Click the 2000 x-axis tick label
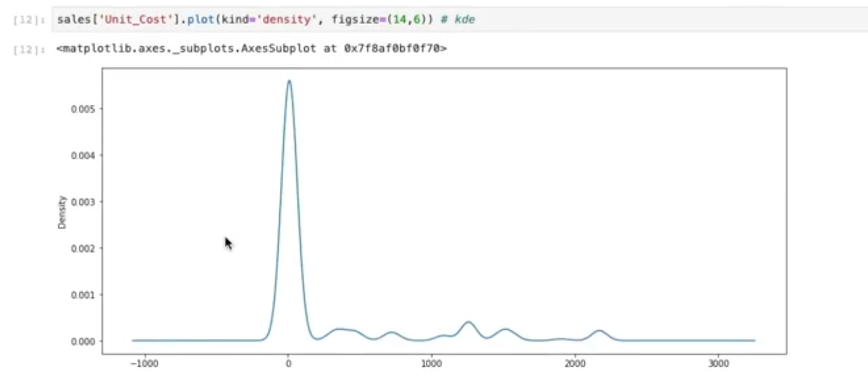The width and height of the screenshot is (868, 383). 575,364
